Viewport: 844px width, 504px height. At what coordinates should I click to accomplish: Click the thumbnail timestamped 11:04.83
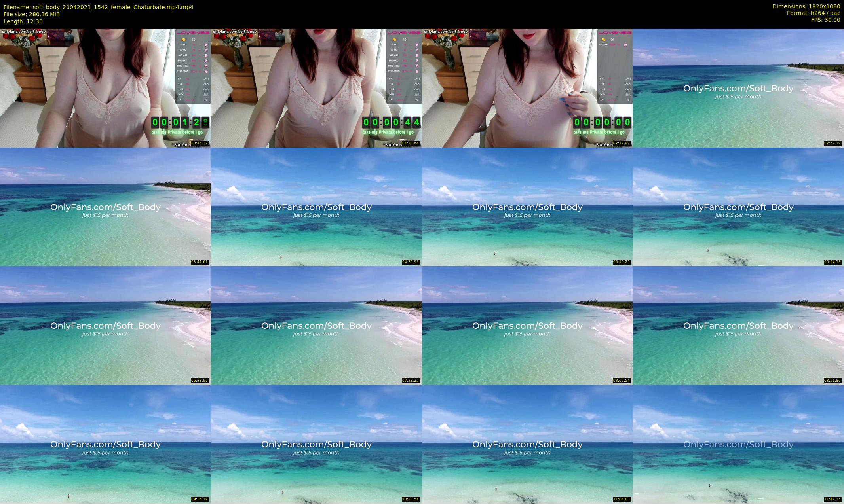pos(527,444)
